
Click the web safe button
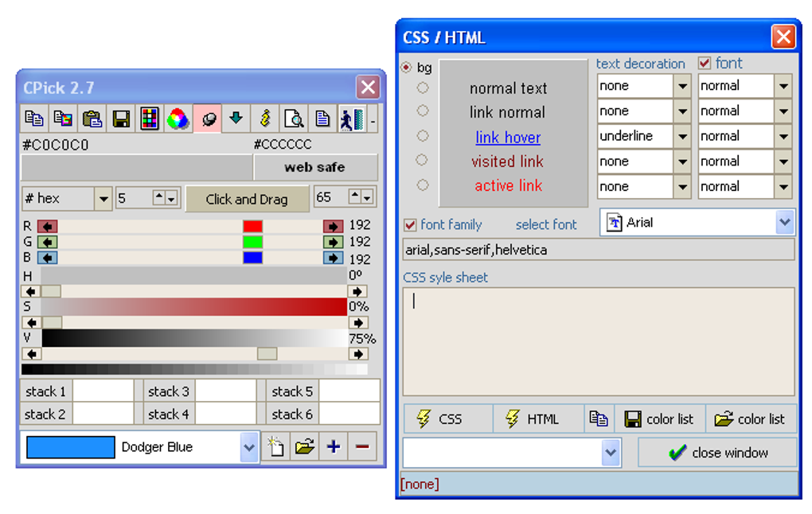315,167
